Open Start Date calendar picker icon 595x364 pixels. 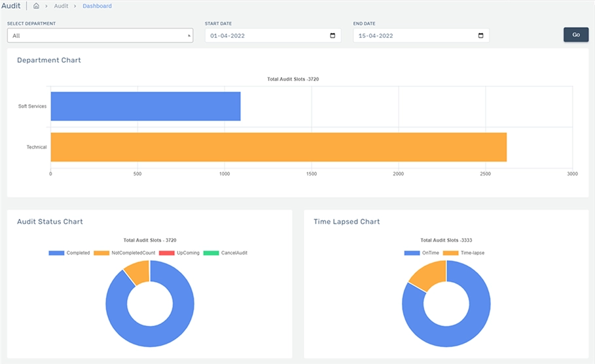333,35
